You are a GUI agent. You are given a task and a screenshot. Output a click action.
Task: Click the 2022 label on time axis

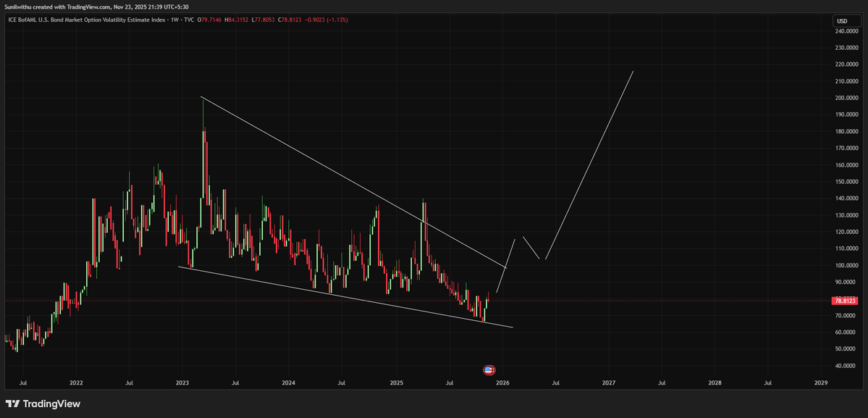point(76,383)
